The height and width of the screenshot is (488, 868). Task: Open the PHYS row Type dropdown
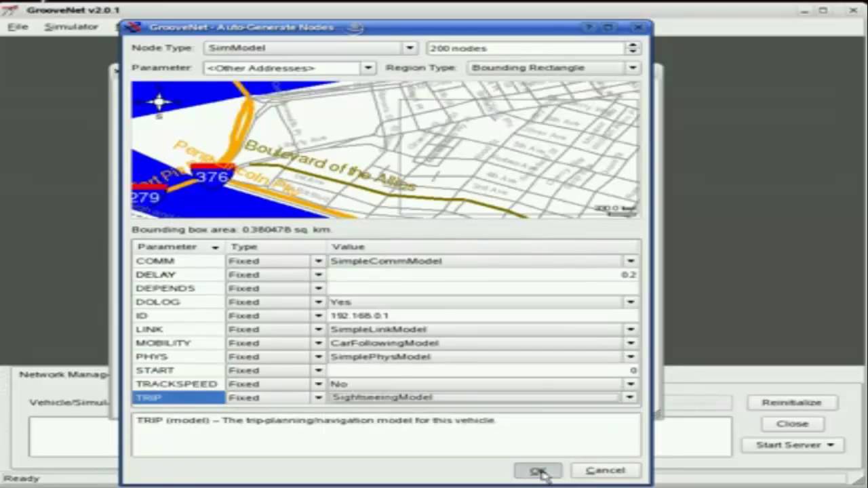[x=318, y=357]
